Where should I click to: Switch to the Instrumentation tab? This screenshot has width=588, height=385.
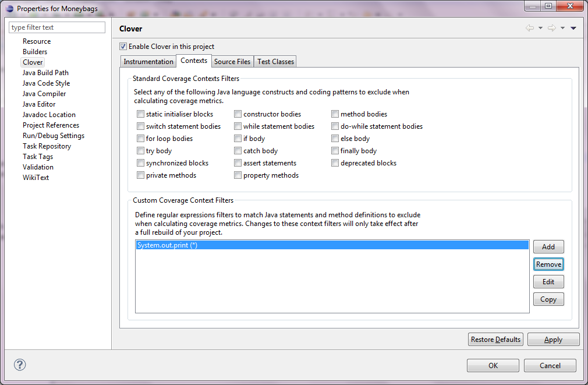(148, 62)
